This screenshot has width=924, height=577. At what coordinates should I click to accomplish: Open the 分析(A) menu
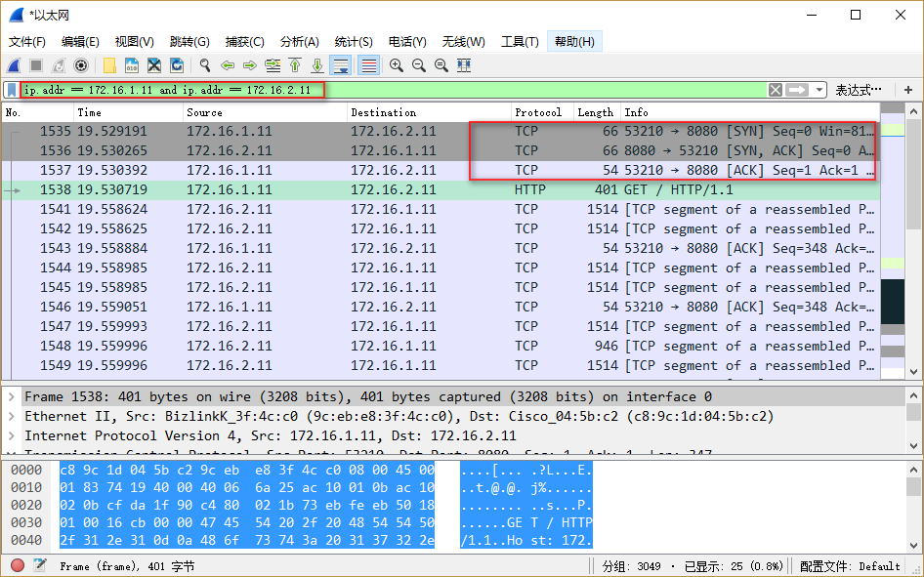299,42
